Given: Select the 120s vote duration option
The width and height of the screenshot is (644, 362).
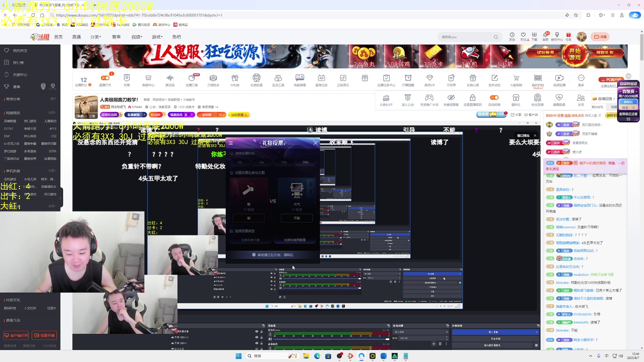Looking at the screenshot, I should (284, 162).
